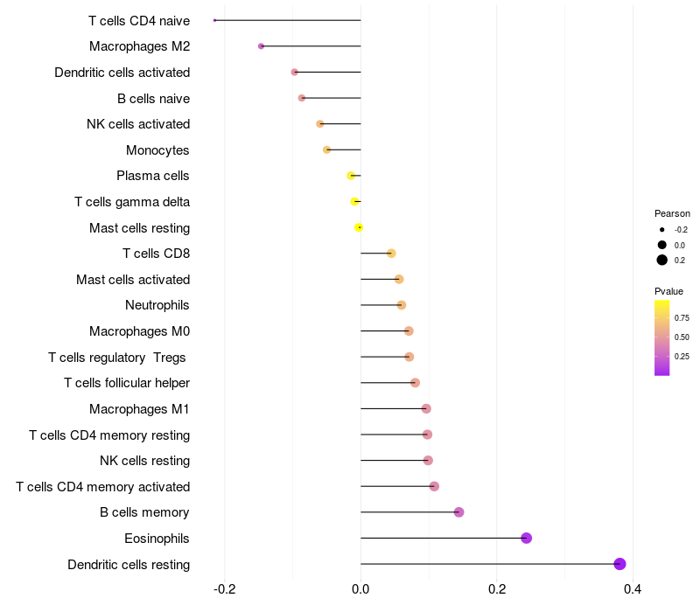The width and height of the screenshot is (700, 612).
Task: Click the 0.4 x-axis tick label
Action: point(633,589)
